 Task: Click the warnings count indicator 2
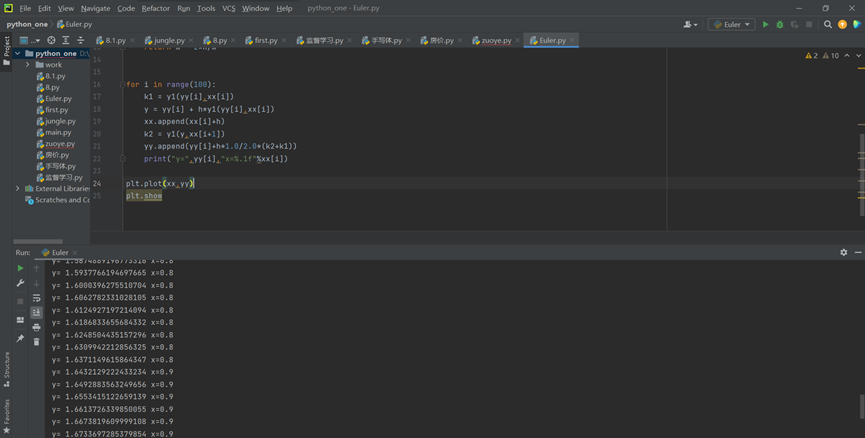pyautogui.click(x=811, y=56)
